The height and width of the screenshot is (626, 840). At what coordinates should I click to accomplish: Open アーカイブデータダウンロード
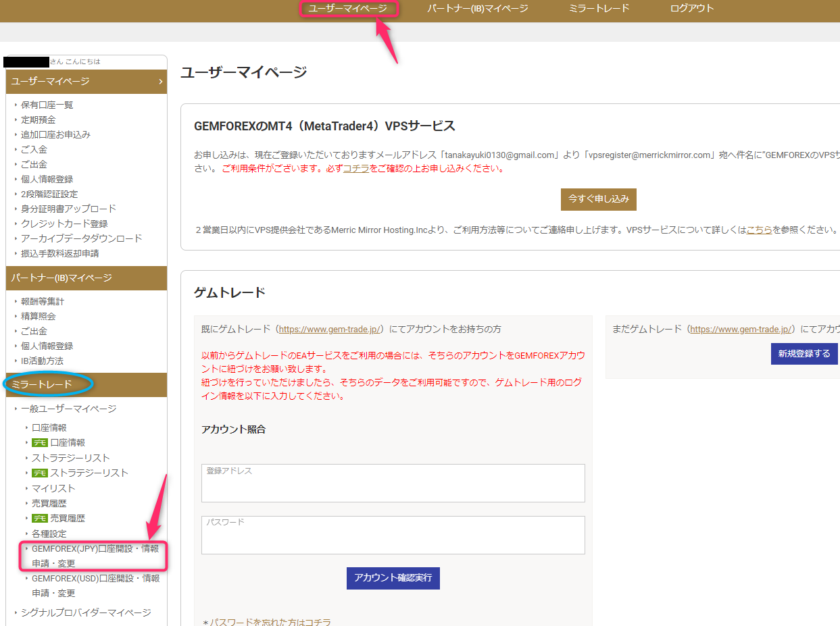pyautogui.click(x=82, y=238)
